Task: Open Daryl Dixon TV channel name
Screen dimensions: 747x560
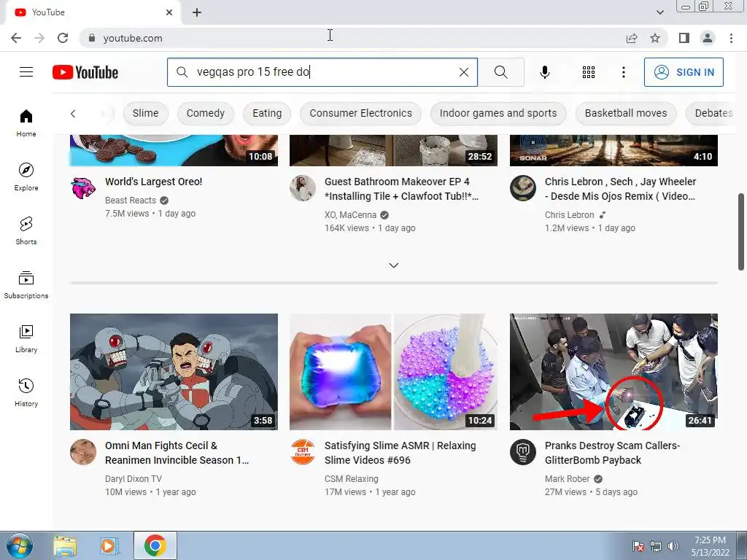Action: coord(133,478)
